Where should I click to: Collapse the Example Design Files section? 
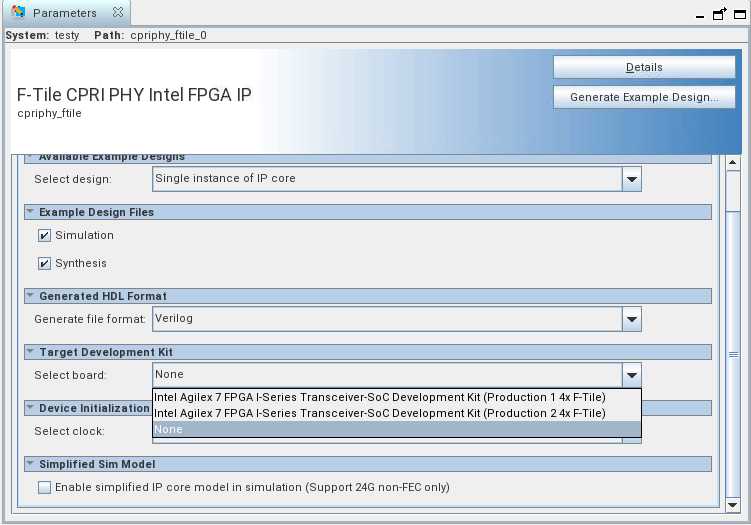(x=30, y=211)
